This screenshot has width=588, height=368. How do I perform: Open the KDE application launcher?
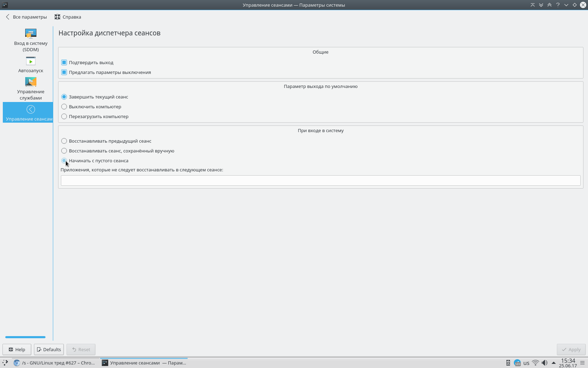(5, 363)
